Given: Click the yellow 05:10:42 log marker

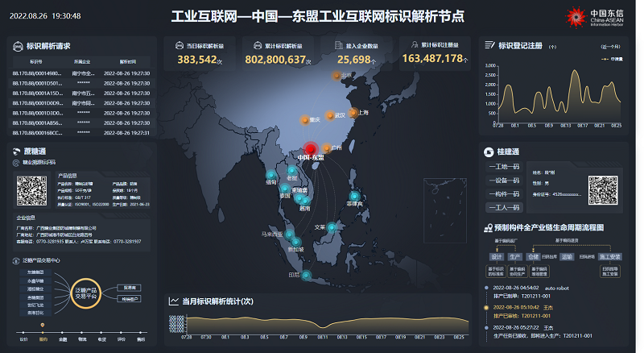Looking at the screenshot, I should pos(487,307).
